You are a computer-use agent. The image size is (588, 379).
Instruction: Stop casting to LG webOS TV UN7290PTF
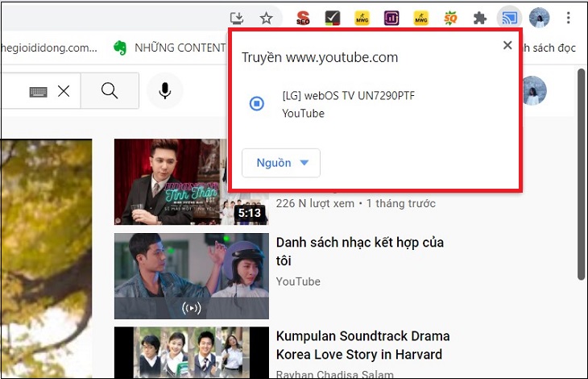[x=257, y=103]
